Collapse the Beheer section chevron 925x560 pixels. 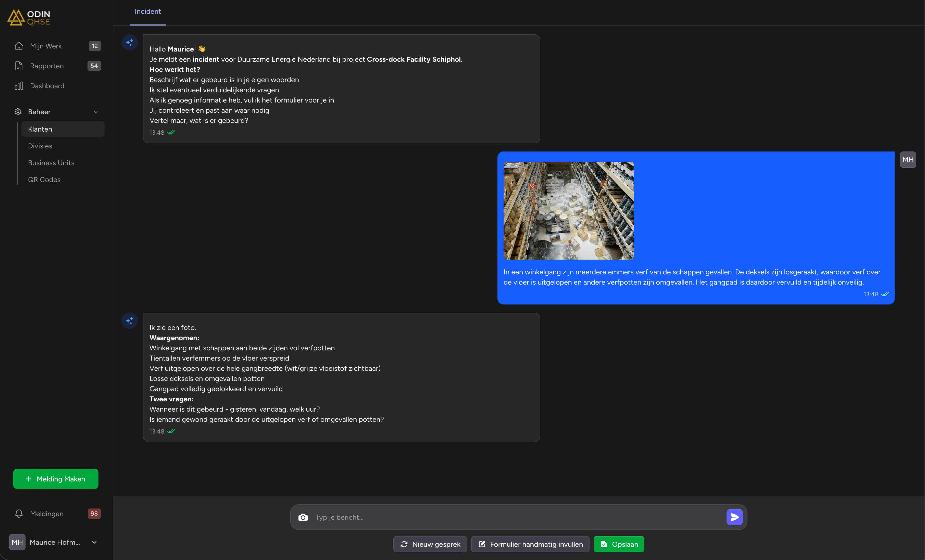[x=96, y=111]
